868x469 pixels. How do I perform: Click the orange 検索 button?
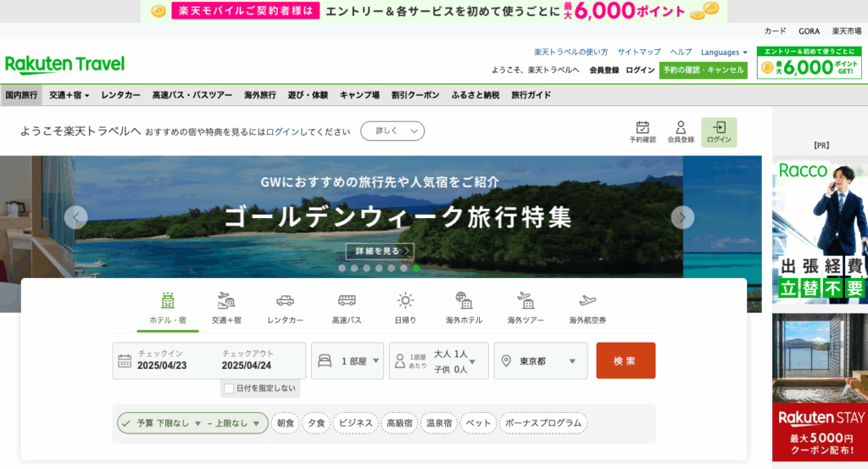pyautogui.click(x=626, y=360)
